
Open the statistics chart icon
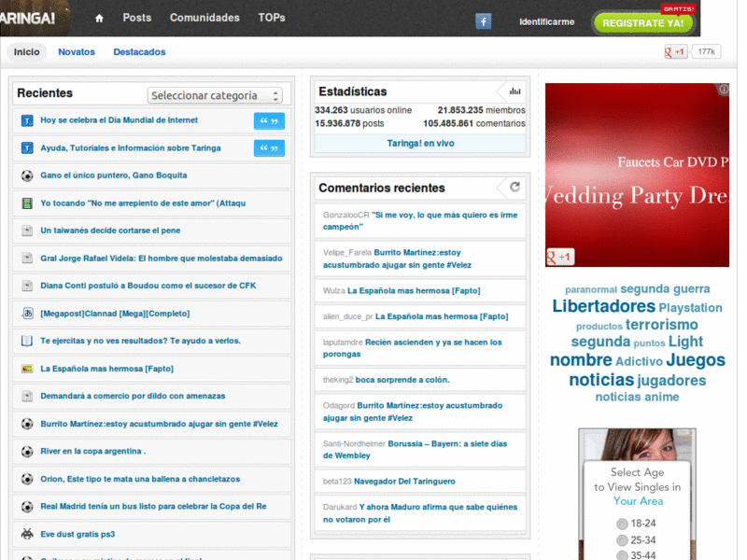click(x=514, y=91)
